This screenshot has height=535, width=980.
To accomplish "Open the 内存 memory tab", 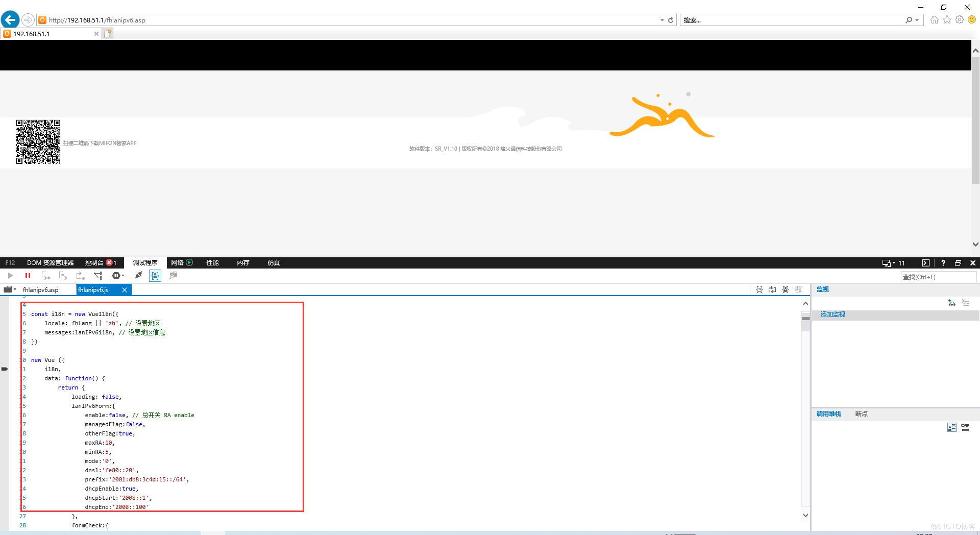I will click(243, 263).
